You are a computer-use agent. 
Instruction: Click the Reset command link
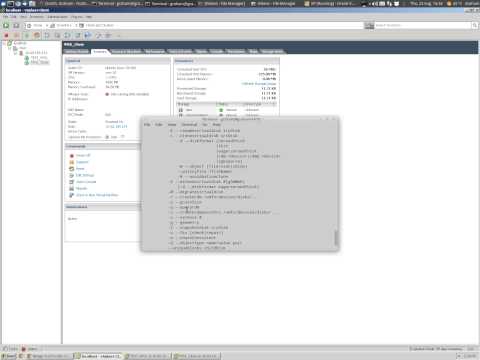80,169
